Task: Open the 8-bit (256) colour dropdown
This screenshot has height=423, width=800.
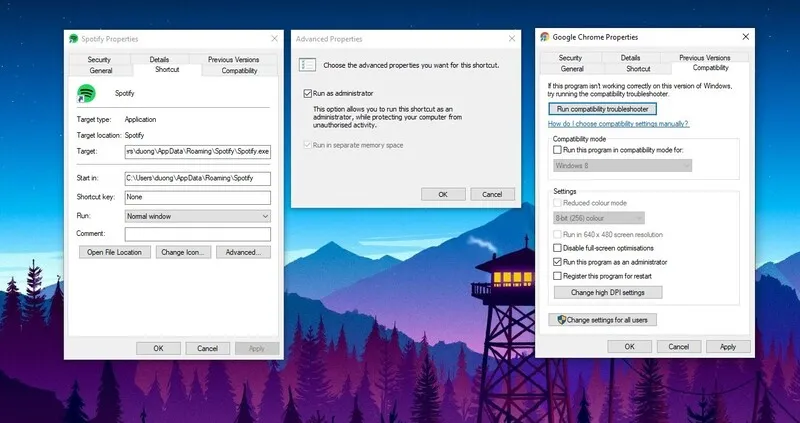Action: [x=599, y=218]
